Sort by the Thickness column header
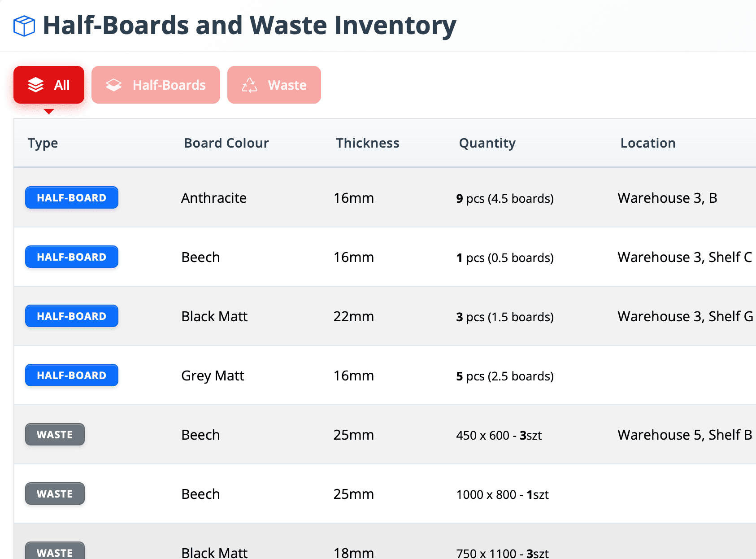This screenshot has width=756, height=559. click(368, 143)
